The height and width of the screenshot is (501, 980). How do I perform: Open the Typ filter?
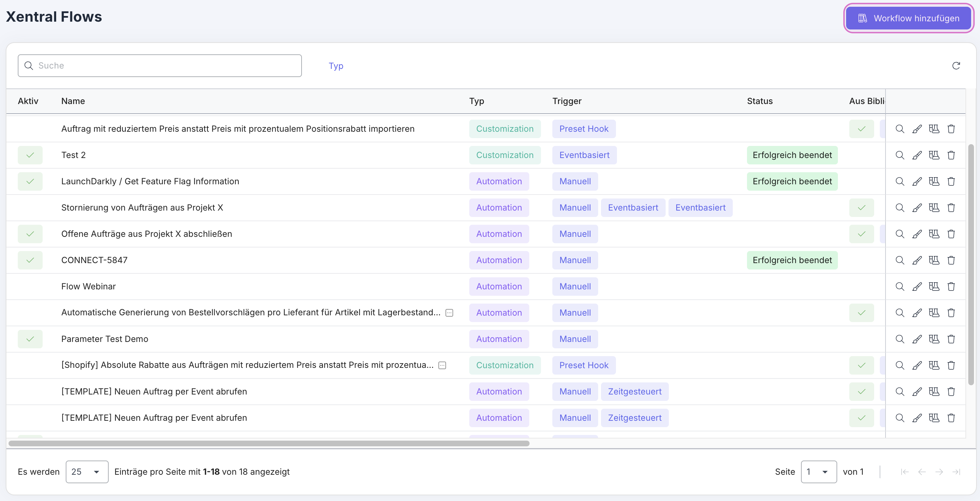point(336,66)
